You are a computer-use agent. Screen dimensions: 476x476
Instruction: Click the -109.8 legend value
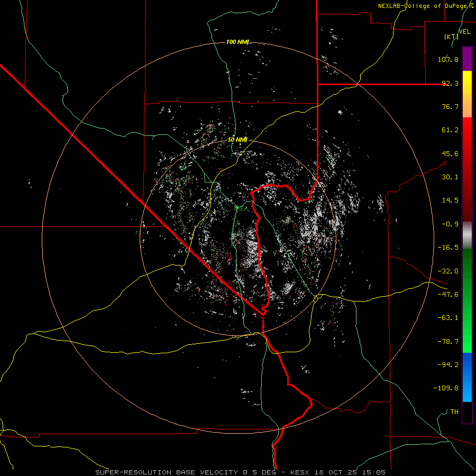pos(446,388)
